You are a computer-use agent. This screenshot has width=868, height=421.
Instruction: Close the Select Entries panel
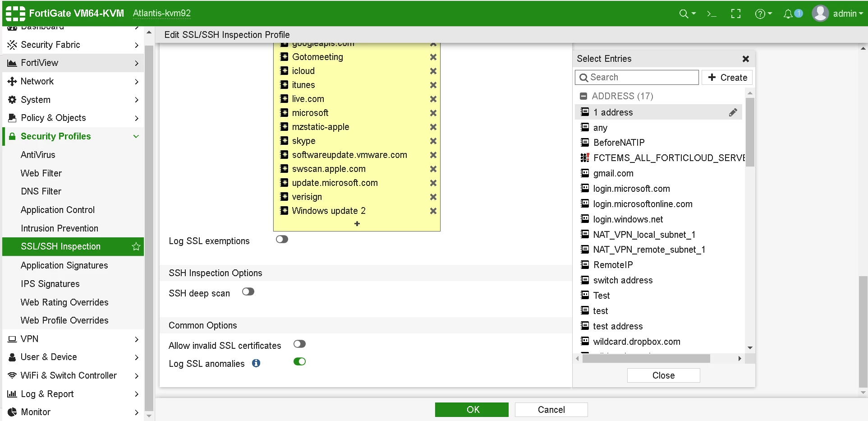pyautogui.click(x=745, y=59)
